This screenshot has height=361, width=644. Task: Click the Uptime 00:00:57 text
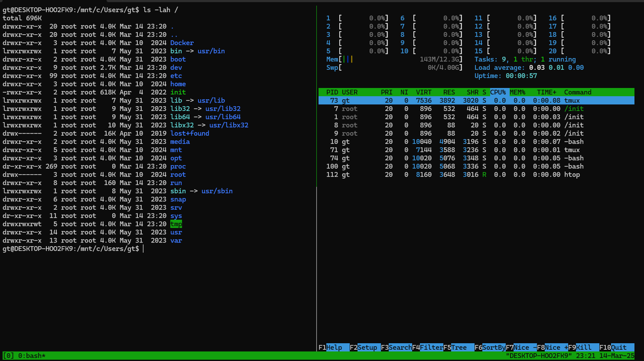(506, 76)
